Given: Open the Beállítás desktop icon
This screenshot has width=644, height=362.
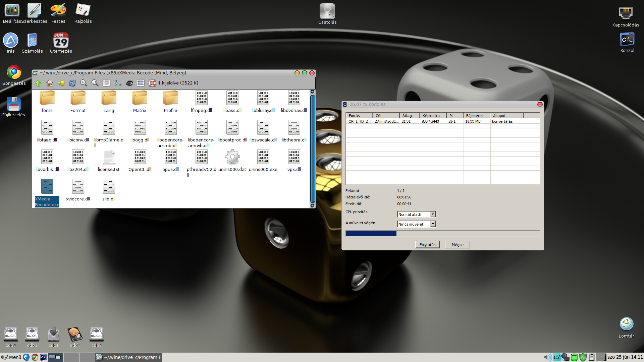Looking at the screenshot, I should tap(12, 14).
